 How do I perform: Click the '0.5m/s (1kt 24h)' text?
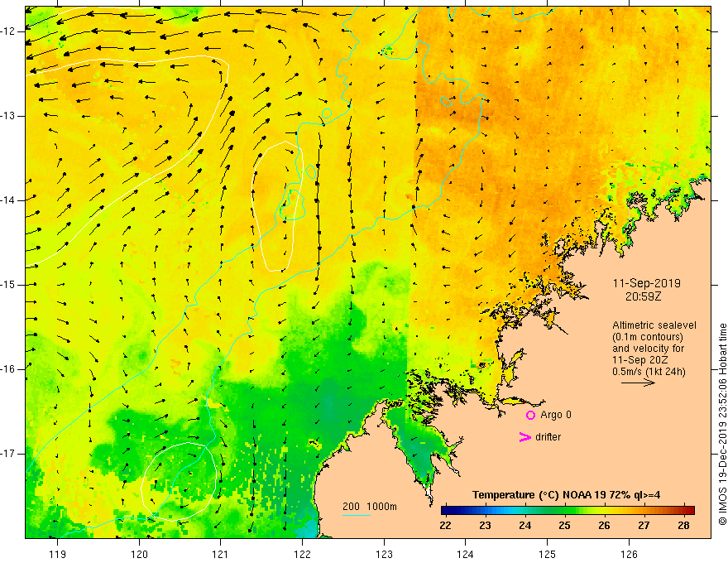[649, 372]
